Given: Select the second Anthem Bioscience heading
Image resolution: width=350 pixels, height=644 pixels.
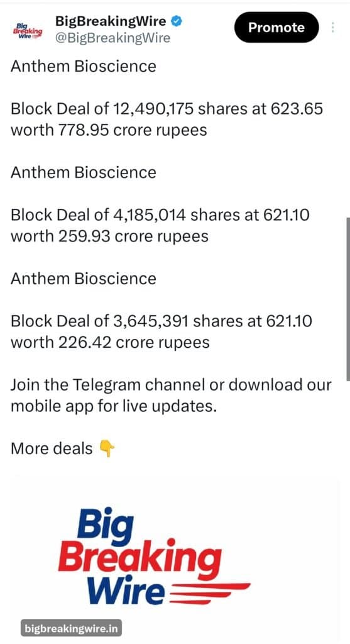Looking at the screenshot, I should (84, 172).
